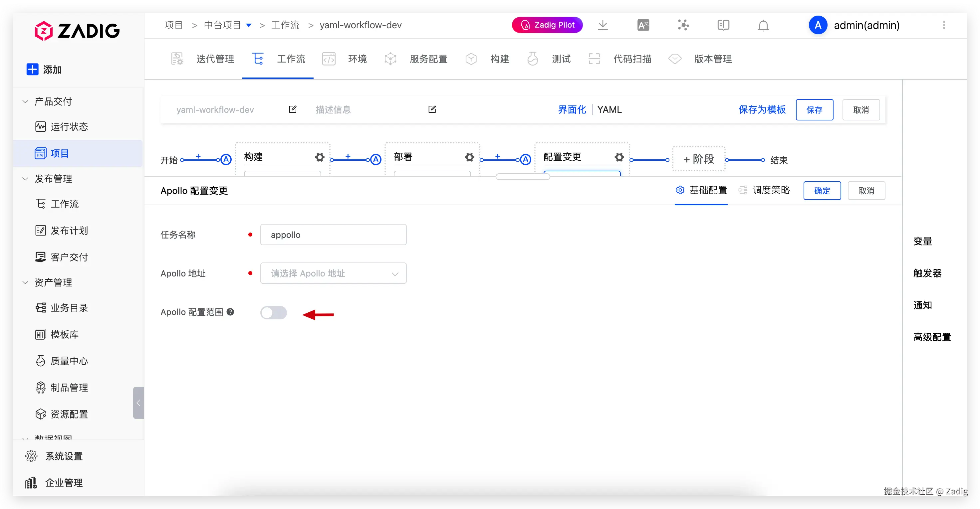Click the 任务名称 input field
Image resolution: width=980 pixels, height=509 pixels.
333,235
